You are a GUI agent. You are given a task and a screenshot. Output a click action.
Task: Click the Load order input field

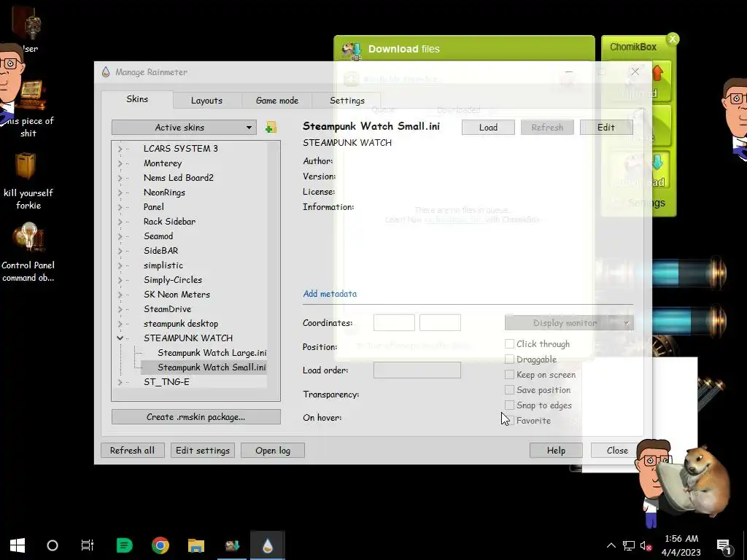click(417, 370)
